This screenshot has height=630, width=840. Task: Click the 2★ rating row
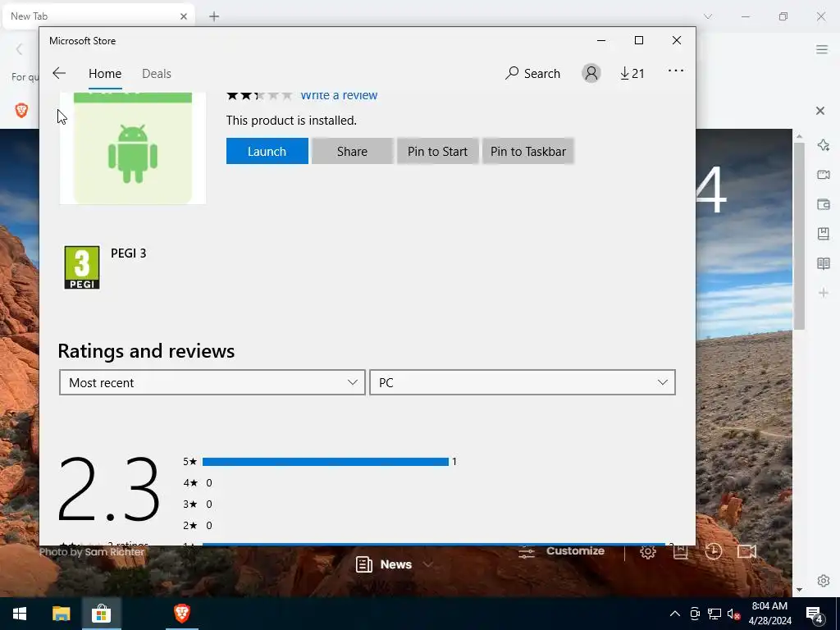[198, 526]
